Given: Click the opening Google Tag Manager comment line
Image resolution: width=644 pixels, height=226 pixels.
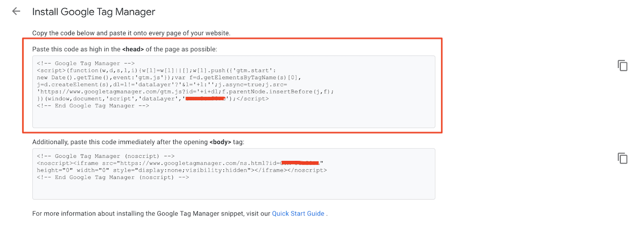Looking at the screenshot, I should coord(86,64).
